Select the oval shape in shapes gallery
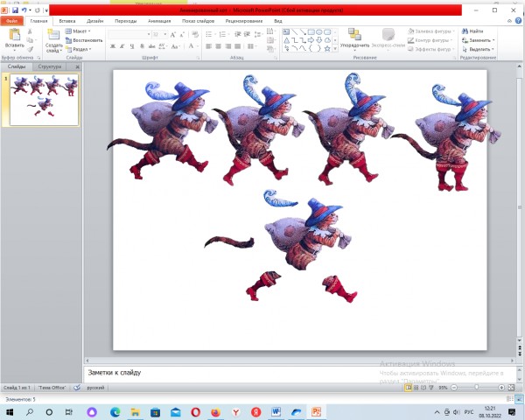The image size is (525, 420). pyautogui.click(x=319, y=32)
